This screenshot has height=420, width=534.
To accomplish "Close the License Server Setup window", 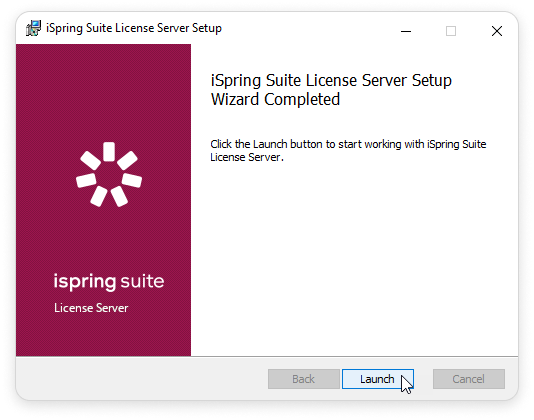I will [x=497, y=31].
